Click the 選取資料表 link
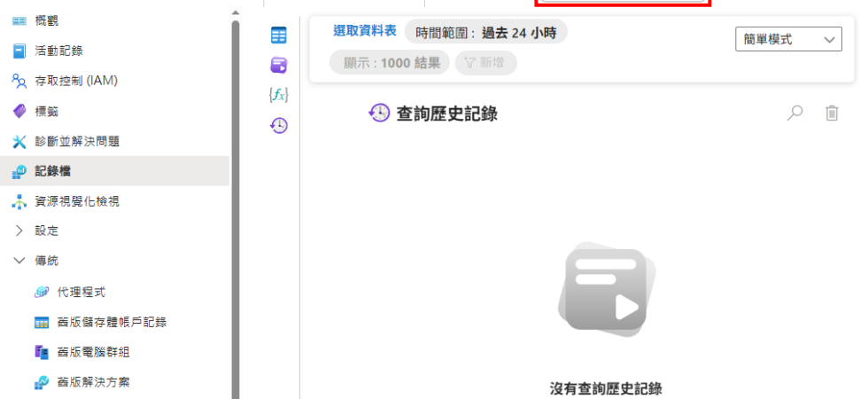The image size is (868, 399). tap(365, 31)
